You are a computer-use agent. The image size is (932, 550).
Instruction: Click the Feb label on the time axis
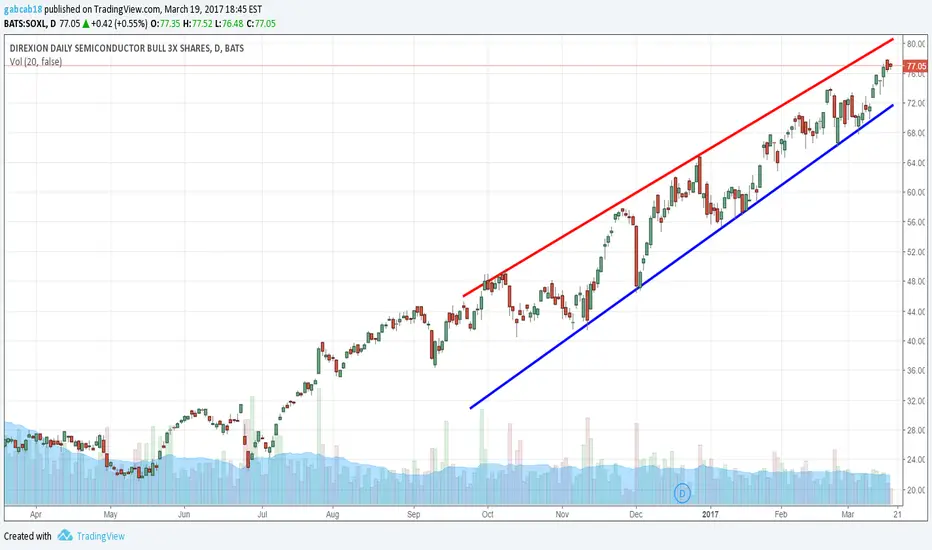point(780,514)
